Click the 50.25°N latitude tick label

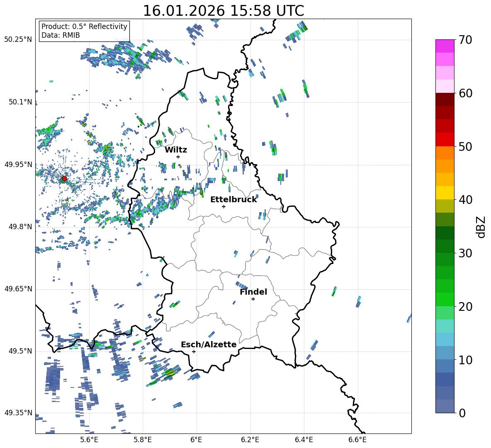18,39
